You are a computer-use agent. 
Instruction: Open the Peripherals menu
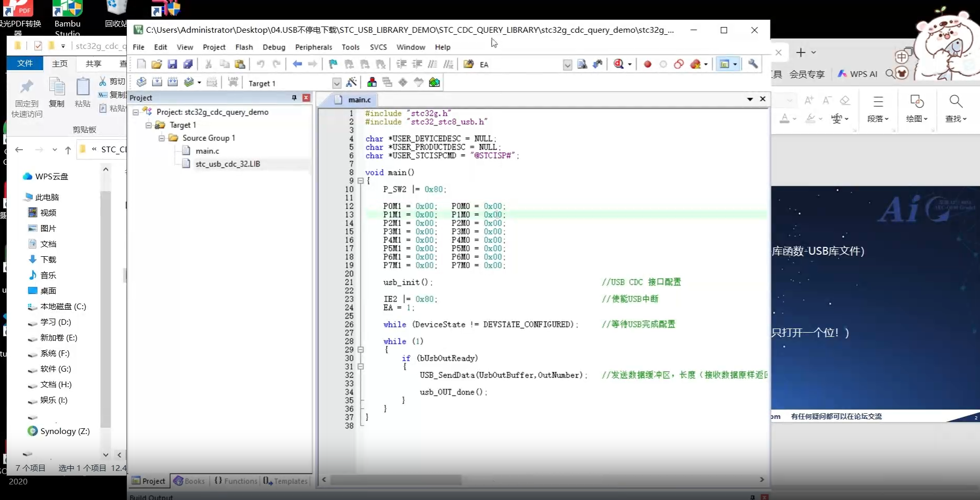[x=313, y=47]
